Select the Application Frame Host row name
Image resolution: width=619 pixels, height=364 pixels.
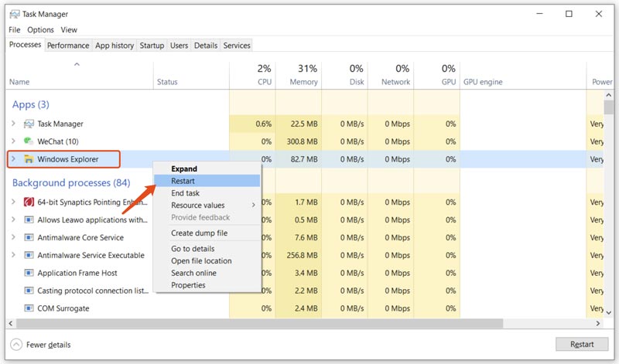pyautogui.click(x=77, y=273)
